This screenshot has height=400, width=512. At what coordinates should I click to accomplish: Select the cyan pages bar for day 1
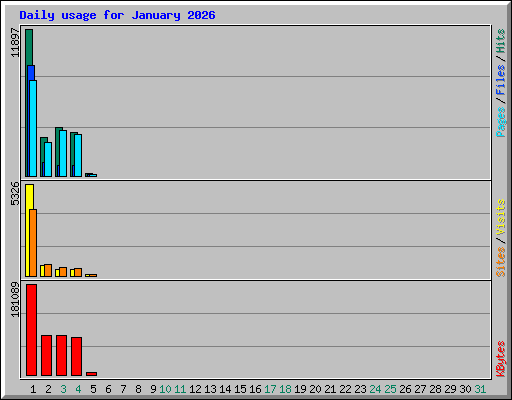click(33, 128)
